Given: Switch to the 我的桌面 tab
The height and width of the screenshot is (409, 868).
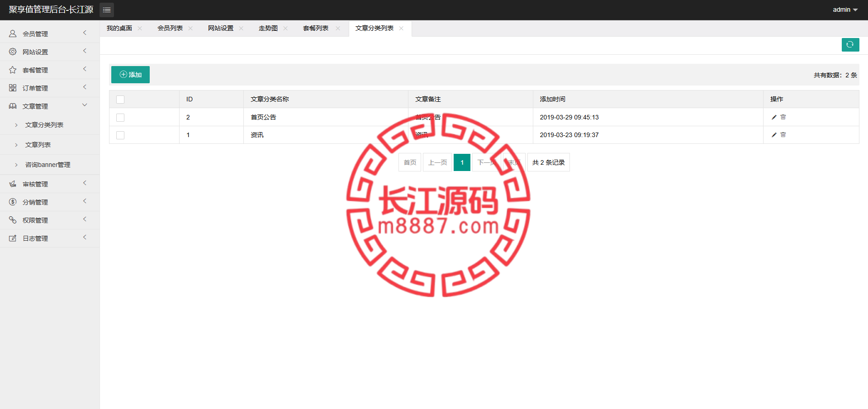Looking at the screenshot, I should (119, 28).
